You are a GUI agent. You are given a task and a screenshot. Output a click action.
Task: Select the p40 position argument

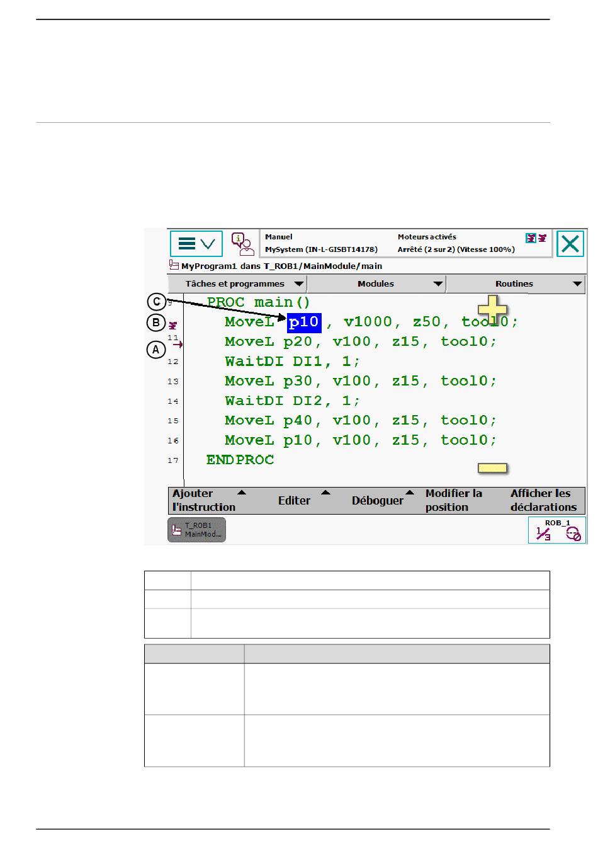(298, 420)
